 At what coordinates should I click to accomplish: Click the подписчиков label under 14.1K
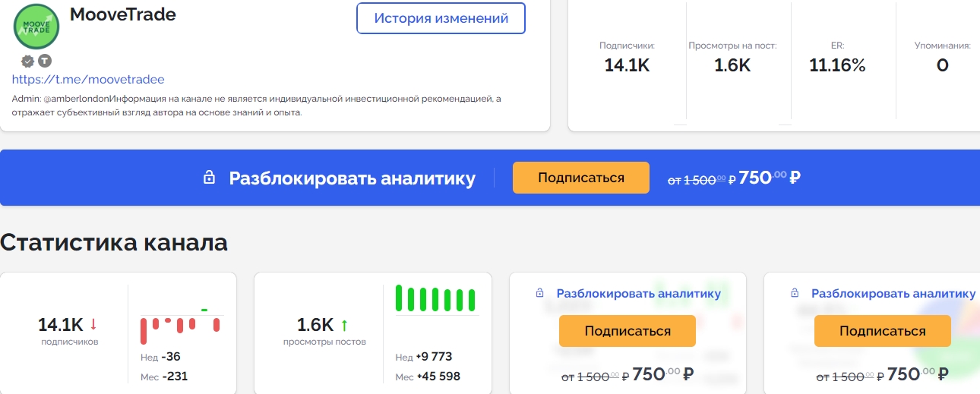70,342
